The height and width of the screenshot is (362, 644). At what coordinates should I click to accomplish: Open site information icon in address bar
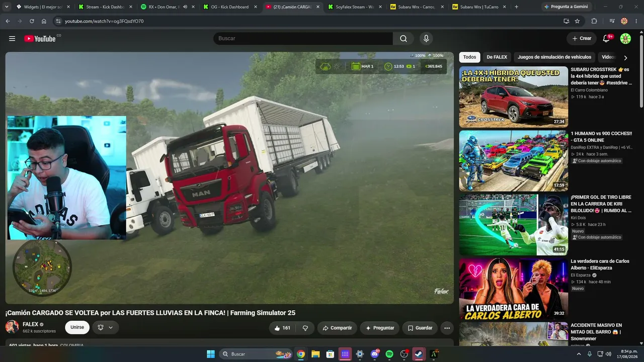coord(58,21)
